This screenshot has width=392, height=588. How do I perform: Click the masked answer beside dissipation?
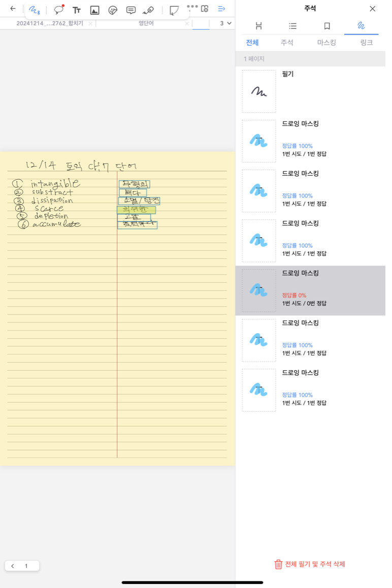139,201
